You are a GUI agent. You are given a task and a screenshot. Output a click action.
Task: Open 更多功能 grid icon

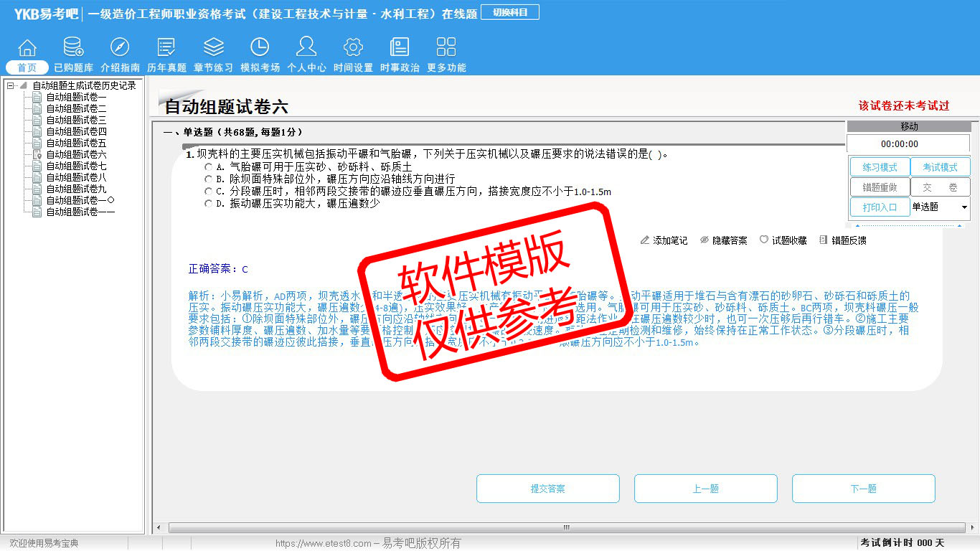point(446,48)
